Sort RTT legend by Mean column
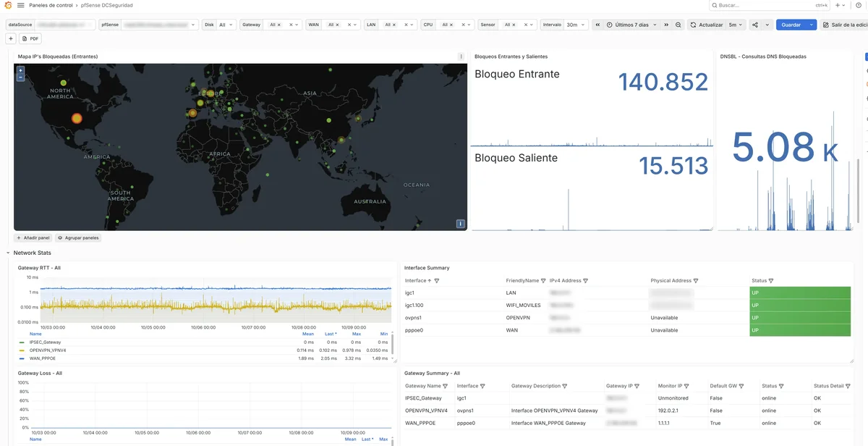 tap(308, 334)
